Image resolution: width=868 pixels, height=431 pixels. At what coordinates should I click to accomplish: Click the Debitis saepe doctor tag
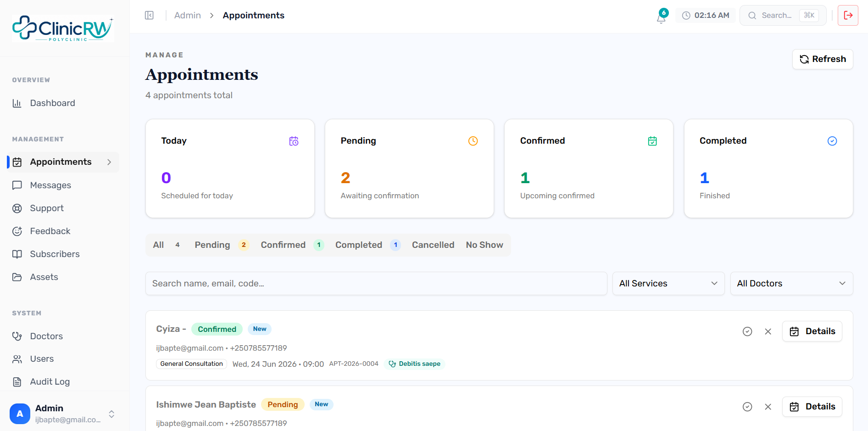pyautogui.click(x=414, y=364)
